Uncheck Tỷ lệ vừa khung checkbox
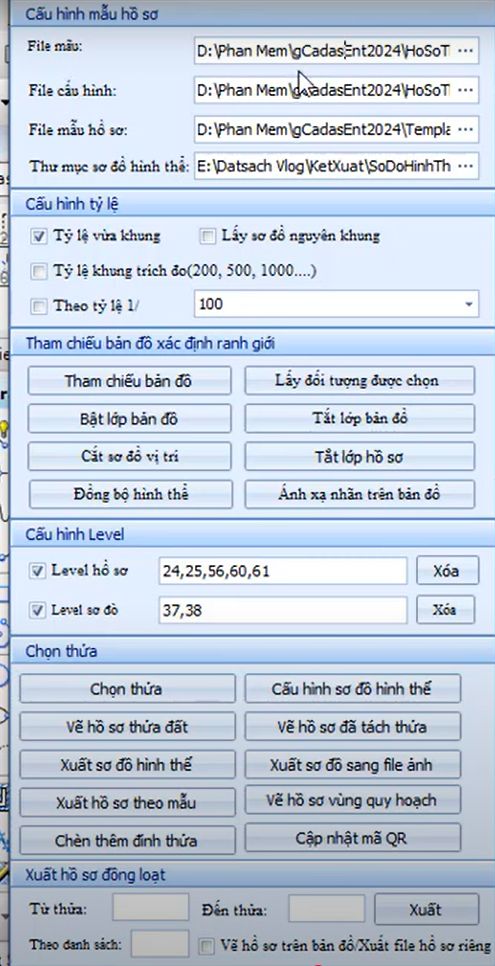The image size is (495, 966). pyautogui.click(x=39, y=236)
